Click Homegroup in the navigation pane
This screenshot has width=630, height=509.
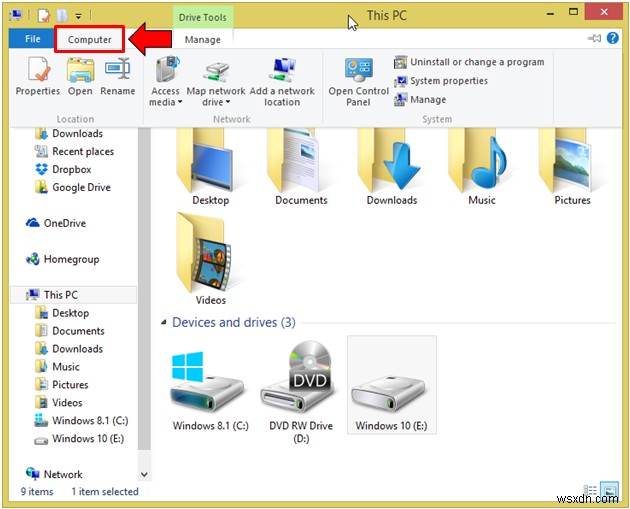(x=62, y=260)
